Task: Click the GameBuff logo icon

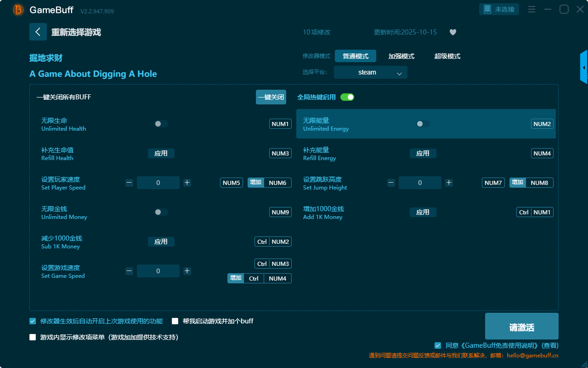Action: [x=18, y=10]
